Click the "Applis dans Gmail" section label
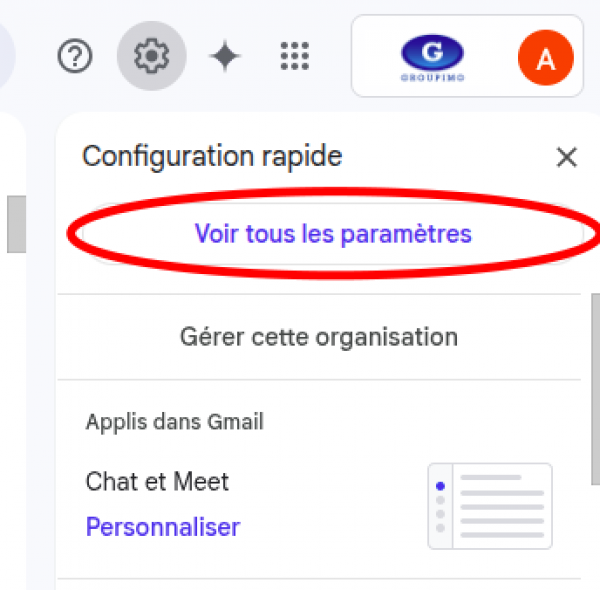Image resolution: width=600 pixels, height=590 pixels. [174, 422]
